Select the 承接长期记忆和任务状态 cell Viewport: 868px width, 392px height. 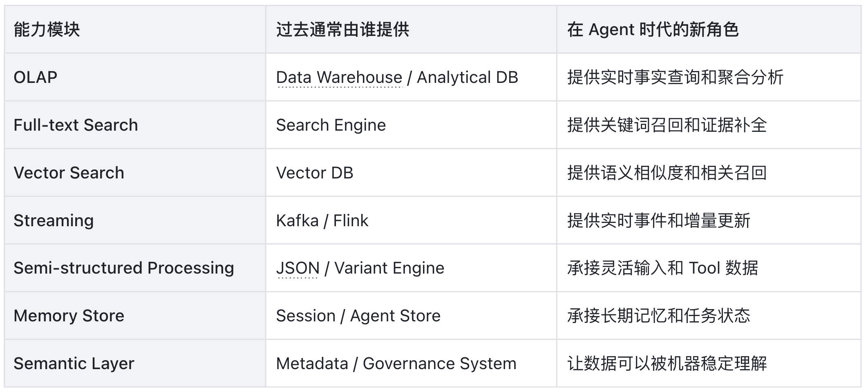(x=709, y=316)
